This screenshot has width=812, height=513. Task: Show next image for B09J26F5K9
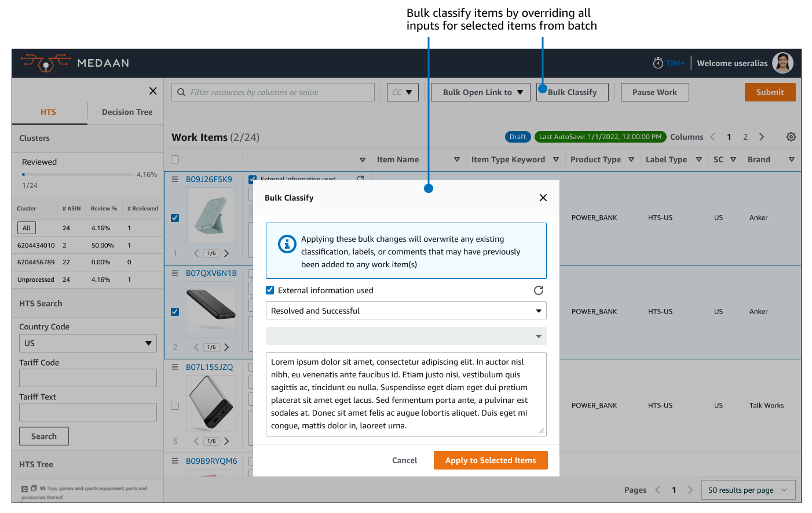226,253
